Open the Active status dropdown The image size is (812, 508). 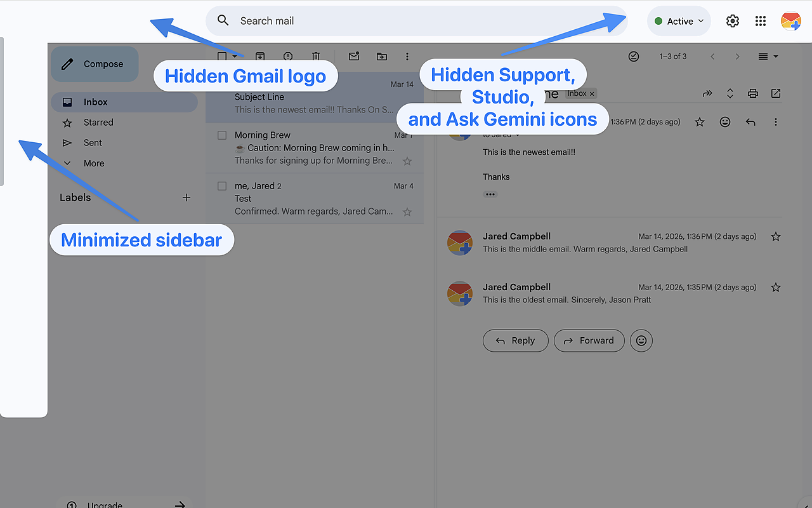click(x=679, y=20)
